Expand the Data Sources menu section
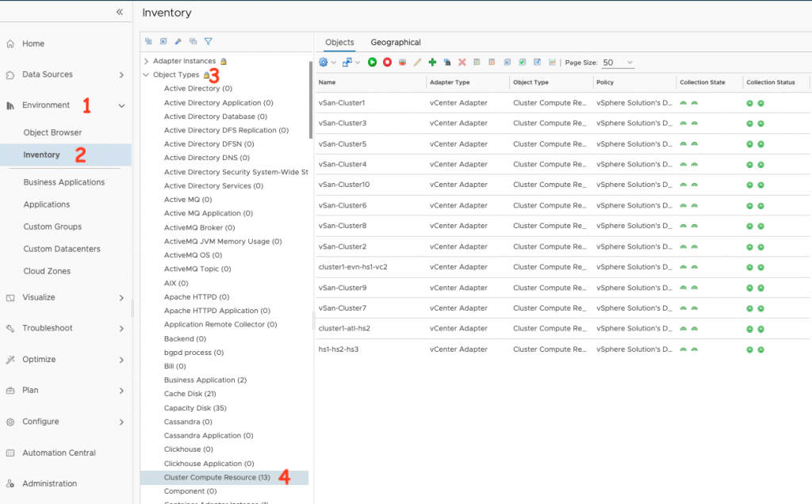Viewport: 812px width, 504px height. [121, 74]
